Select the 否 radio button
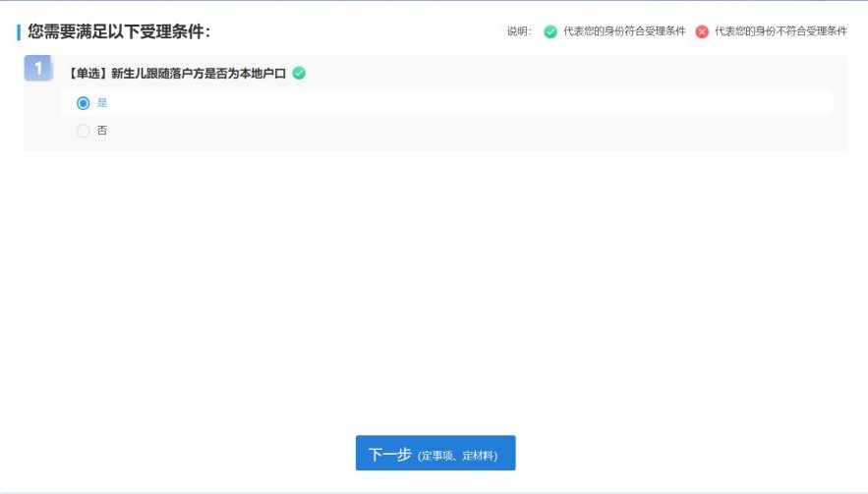This screenshot has width=868, height=494. tap(84, 131)
